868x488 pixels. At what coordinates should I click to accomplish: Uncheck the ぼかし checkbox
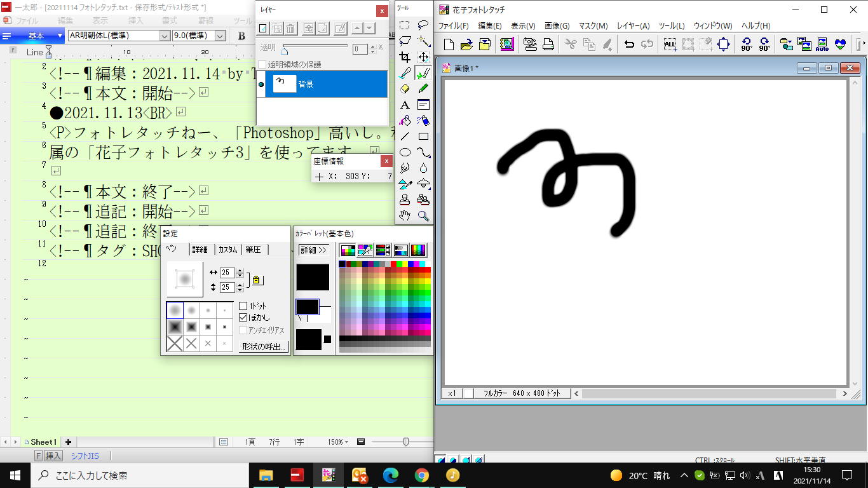click(x=243, y=317)
